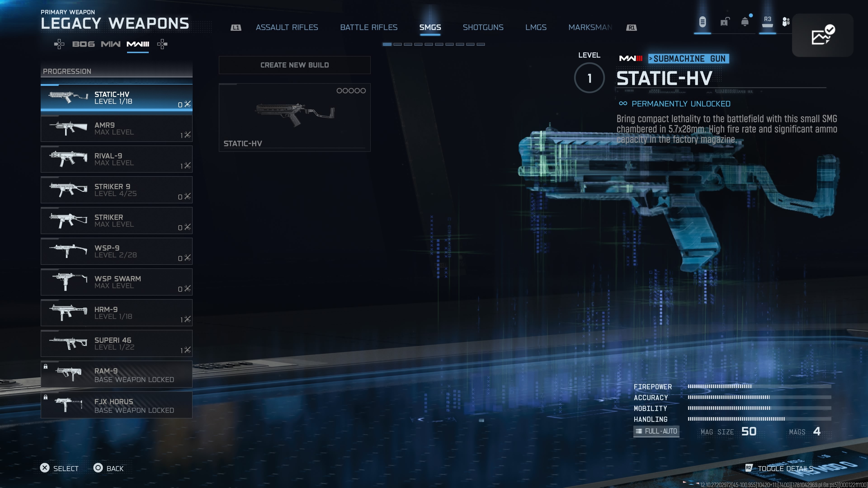Click the infinity icon by Permanently Unlocked
The width and height of the screenshot is (868, 488).
(x=623, y=103)
